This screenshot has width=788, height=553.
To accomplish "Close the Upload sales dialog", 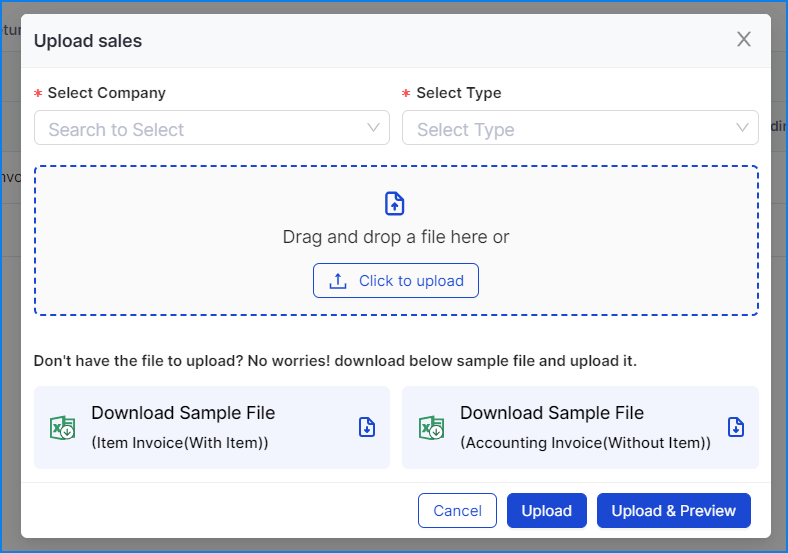I will click(743, 40).
